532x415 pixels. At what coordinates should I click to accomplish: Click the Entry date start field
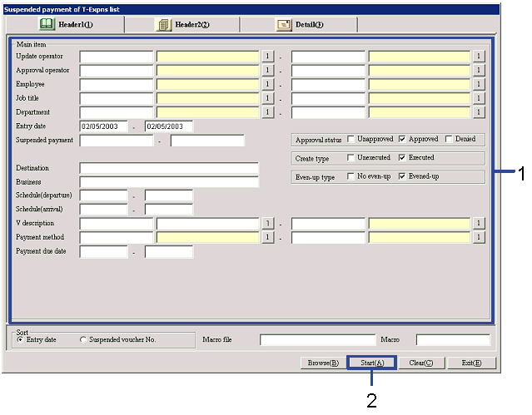pyautogui.click(x=104, y=126)
